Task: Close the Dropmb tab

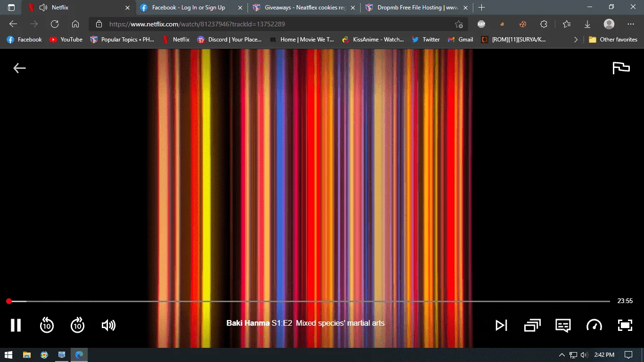Action: tap(466, 8)
